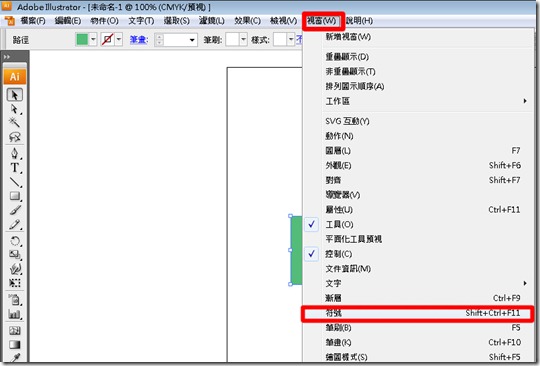Select the Magic Wand tool
The image size is (540, 366).
[15, 123]
